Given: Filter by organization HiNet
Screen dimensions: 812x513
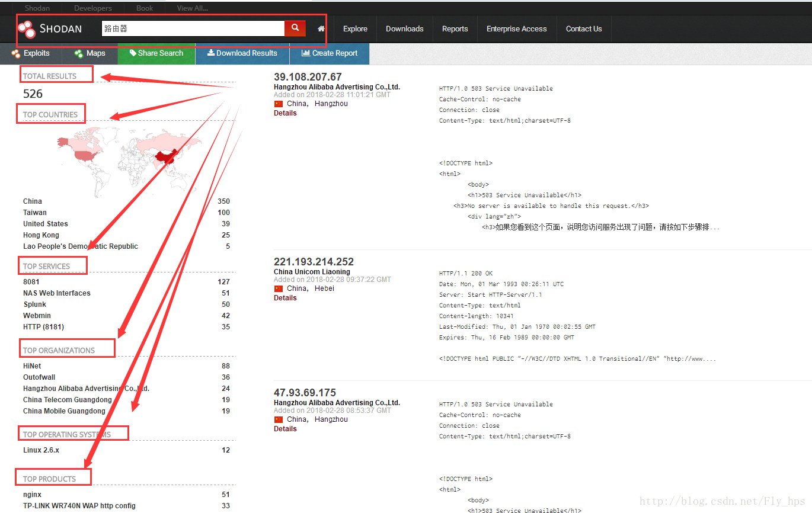Looking at the screenshot, I should point(32,366).
